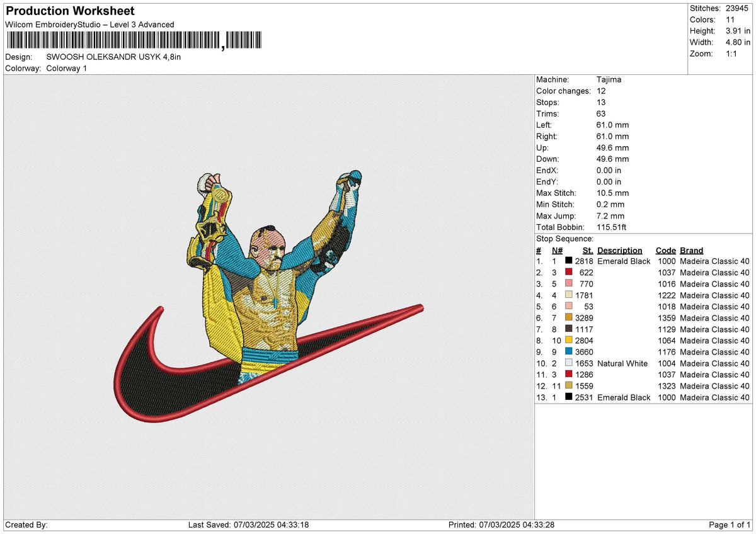Click the Production Worksheet title
Viewport: 756px width, 534px height.
[70, 11]
